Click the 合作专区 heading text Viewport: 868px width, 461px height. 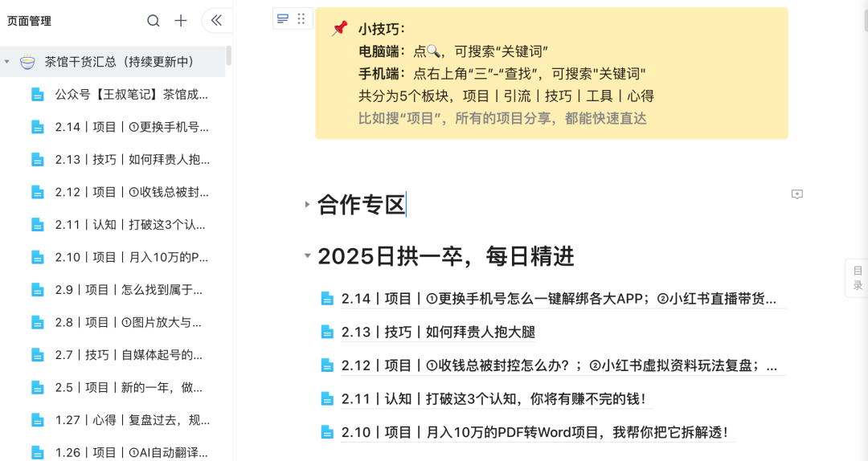click(362, 205)
